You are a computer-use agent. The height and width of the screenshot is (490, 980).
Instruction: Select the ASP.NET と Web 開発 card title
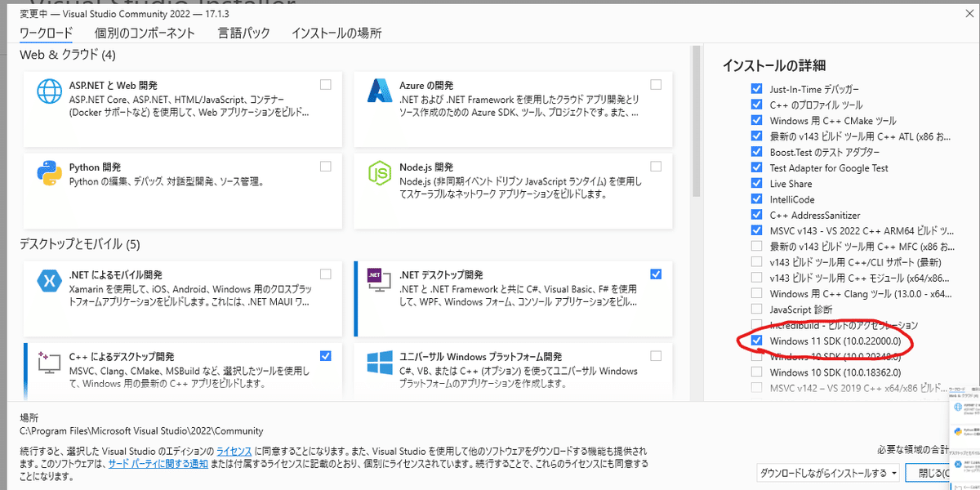tap(113, 86)
